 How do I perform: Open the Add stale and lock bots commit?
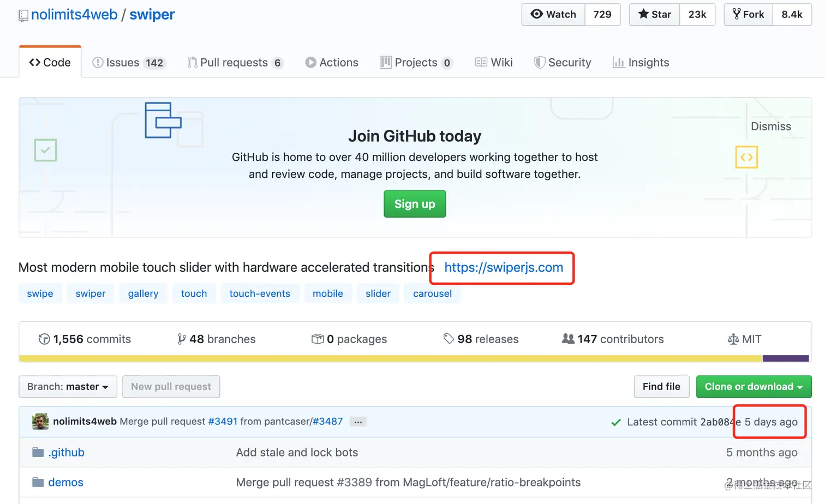297,453
